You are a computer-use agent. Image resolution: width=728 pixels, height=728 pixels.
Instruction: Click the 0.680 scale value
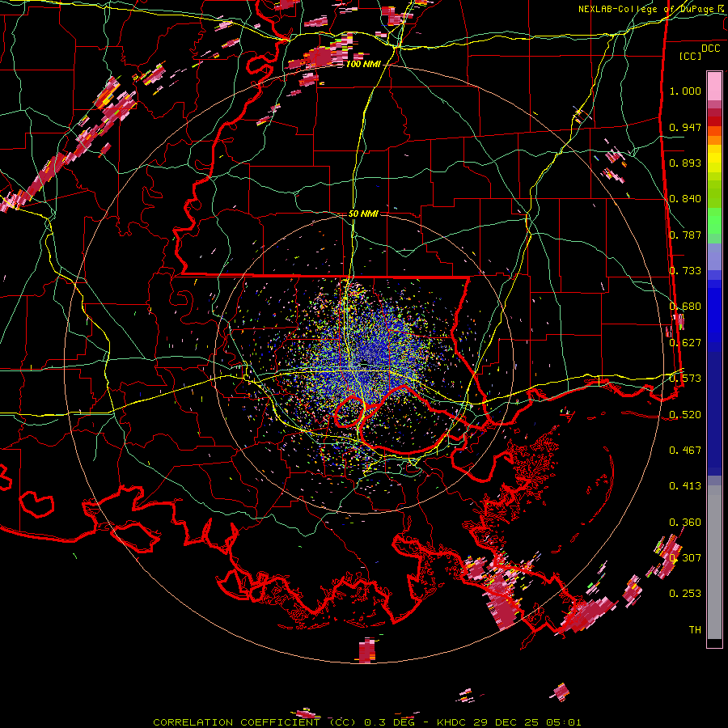click(685, 307)
